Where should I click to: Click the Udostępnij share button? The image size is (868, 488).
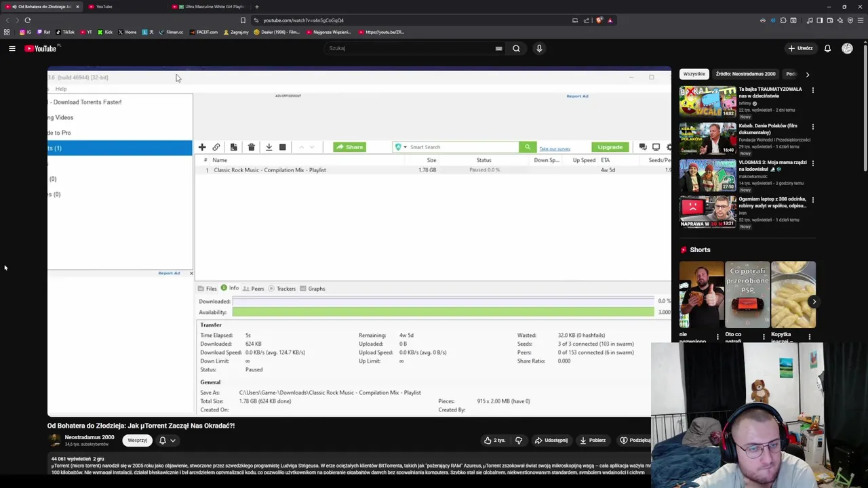(551, 441)
